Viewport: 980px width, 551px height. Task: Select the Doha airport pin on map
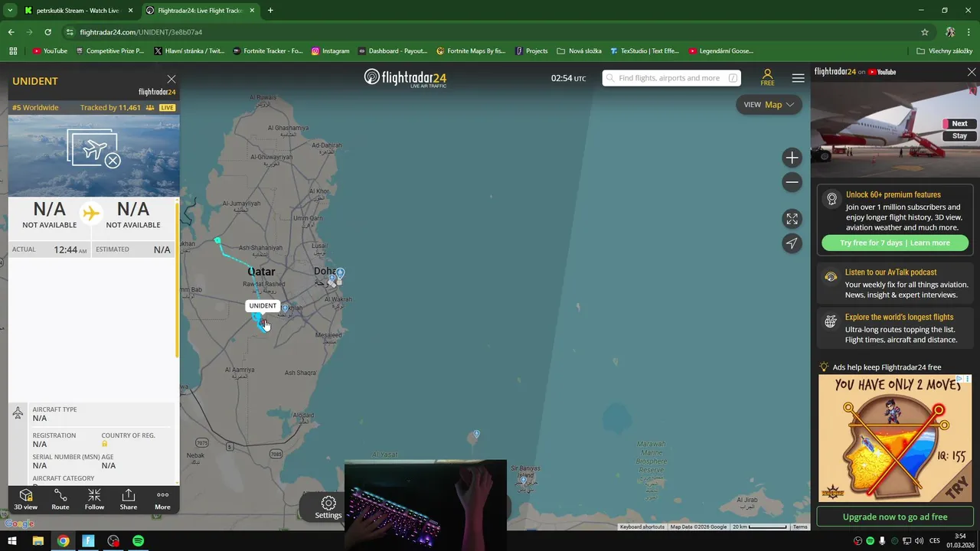coord(340,273)
